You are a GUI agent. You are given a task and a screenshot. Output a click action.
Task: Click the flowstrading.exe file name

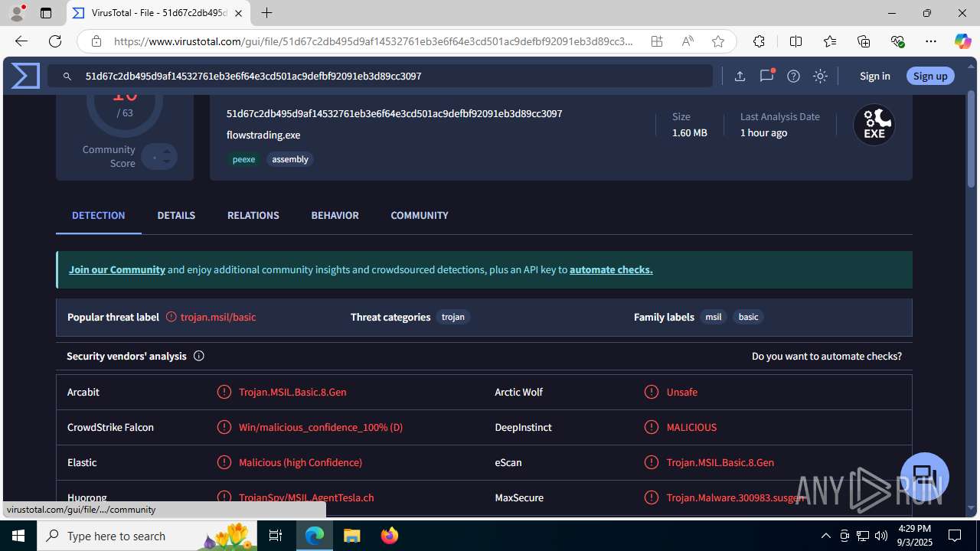pos(263,135)
